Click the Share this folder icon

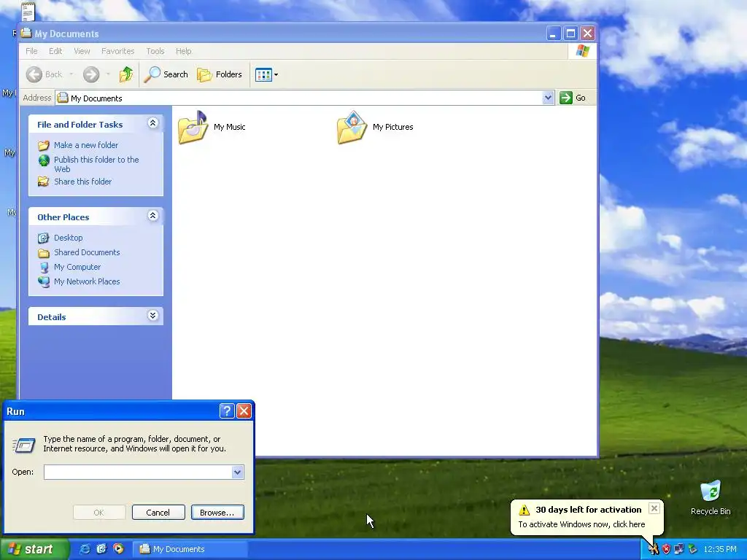[x=43, y=182]
